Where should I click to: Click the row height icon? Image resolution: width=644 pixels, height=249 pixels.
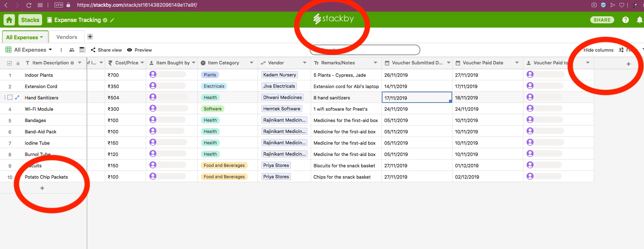[x=82, y=50]
